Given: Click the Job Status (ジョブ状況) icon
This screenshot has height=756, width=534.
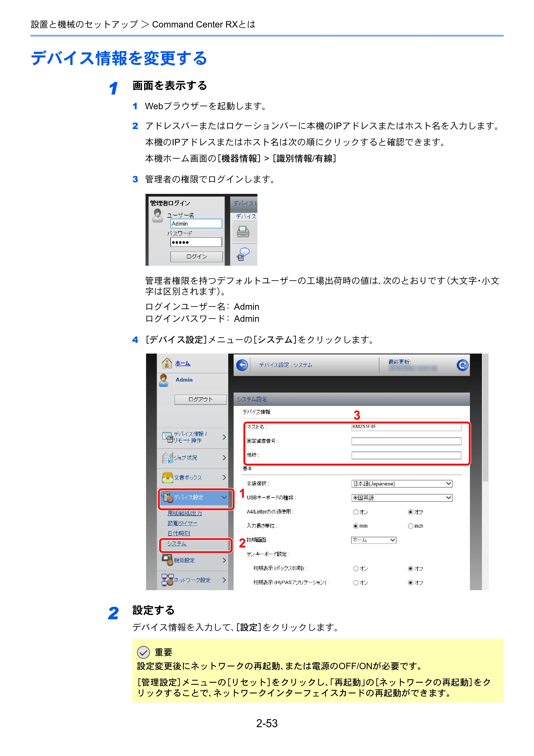Looking at the screenshot, I should coord(168,458).
